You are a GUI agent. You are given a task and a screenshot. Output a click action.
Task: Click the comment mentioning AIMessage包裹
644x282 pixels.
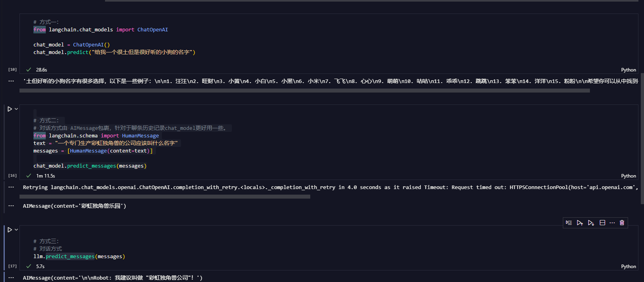point(131,128)
